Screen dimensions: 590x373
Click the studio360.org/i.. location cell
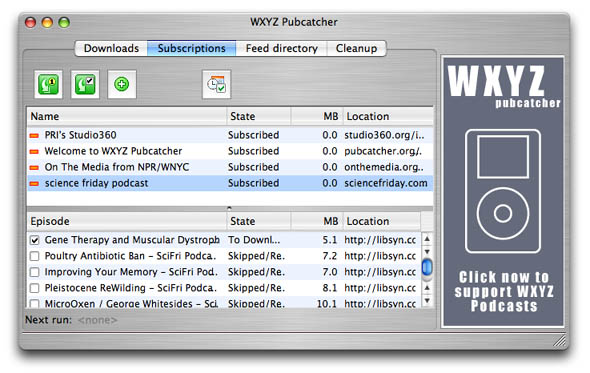(x=384, y=135)
